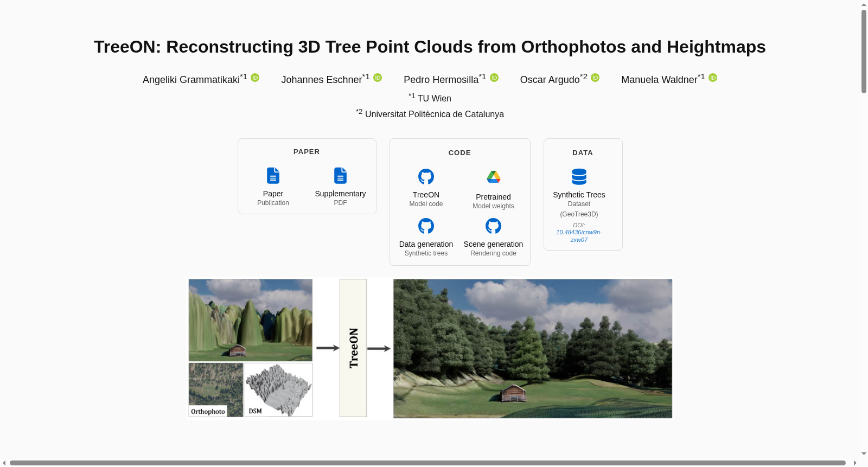The image size is (868, 467).
Task: Open DOI link 10.48436/cnw9n-zxw07
Action: pyautogui.click(x=579, y=236)
